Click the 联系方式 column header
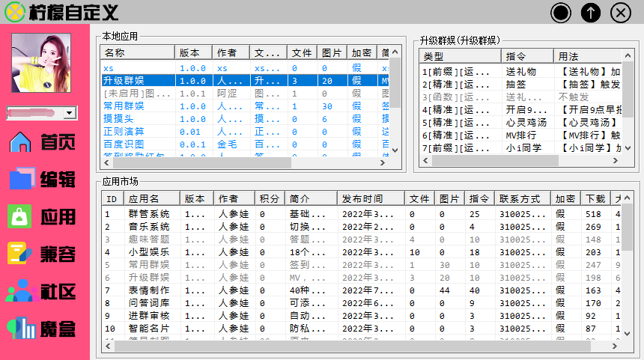This screenshot has height=360, width=644. [523, 198]
